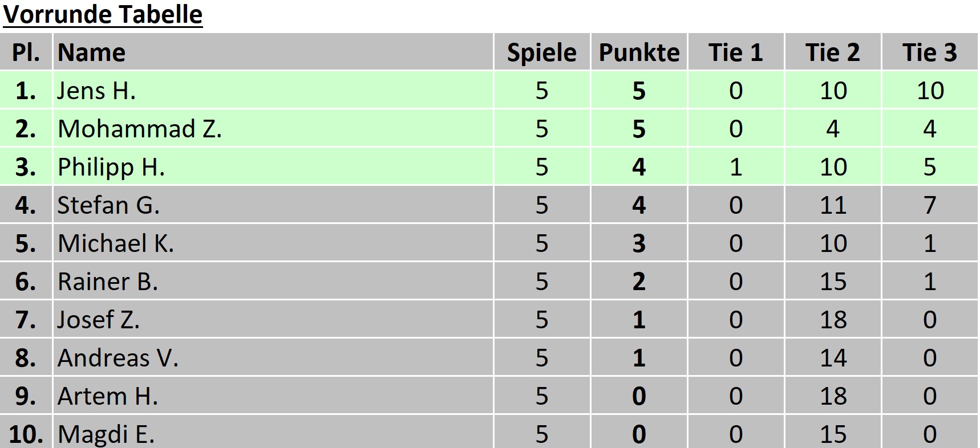Click the Vorrunde Tabelle heading
980x448 pixels.
[103, 14]
